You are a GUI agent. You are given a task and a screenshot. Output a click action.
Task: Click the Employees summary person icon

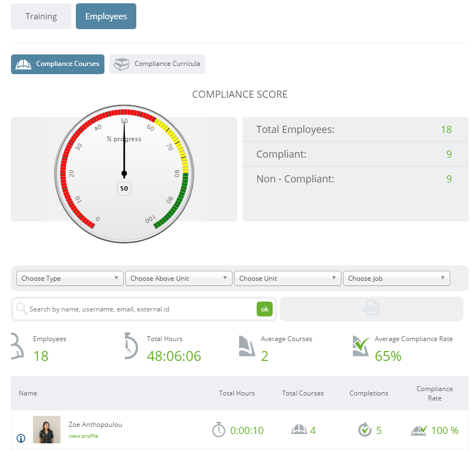(17, 346)
